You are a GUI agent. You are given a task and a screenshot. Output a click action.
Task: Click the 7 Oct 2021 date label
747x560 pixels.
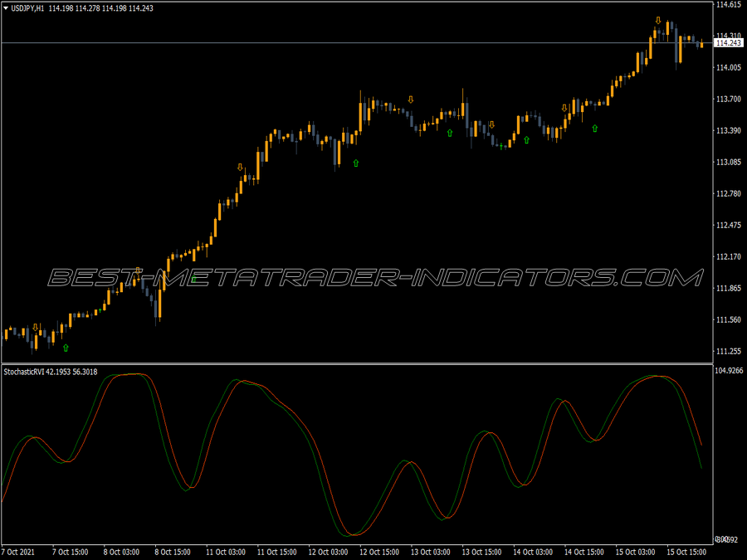tap(18, 553)
